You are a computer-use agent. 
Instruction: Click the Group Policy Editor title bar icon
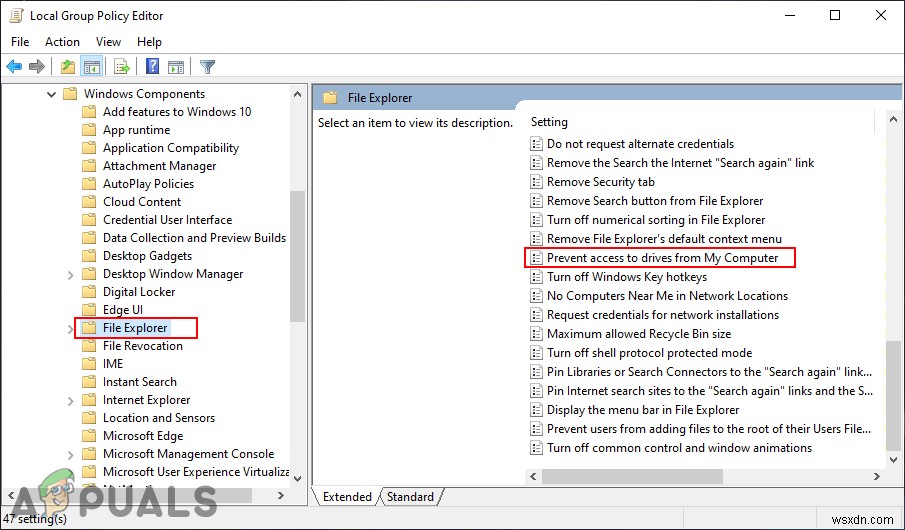[16, 16]
